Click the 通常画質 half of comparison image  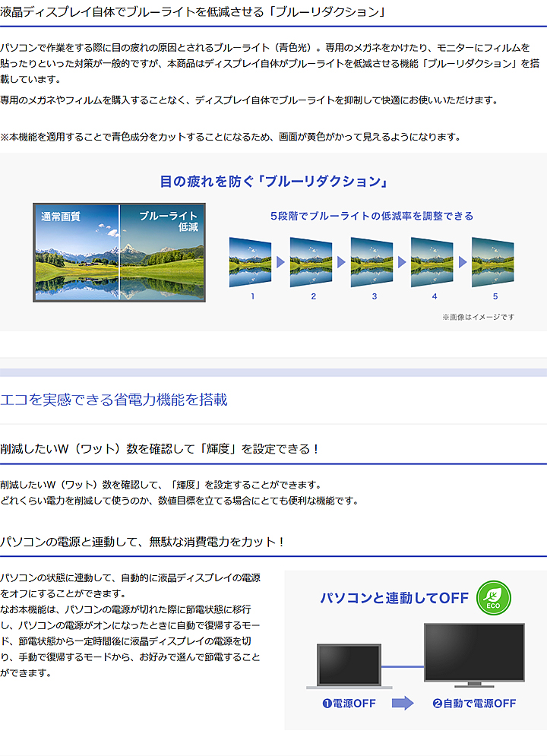point(77,253)
